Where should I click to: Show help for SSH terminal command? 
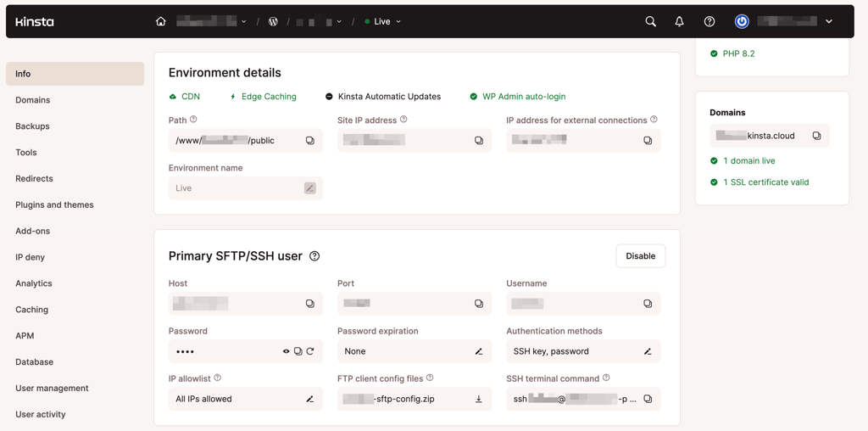coord(606,378)
